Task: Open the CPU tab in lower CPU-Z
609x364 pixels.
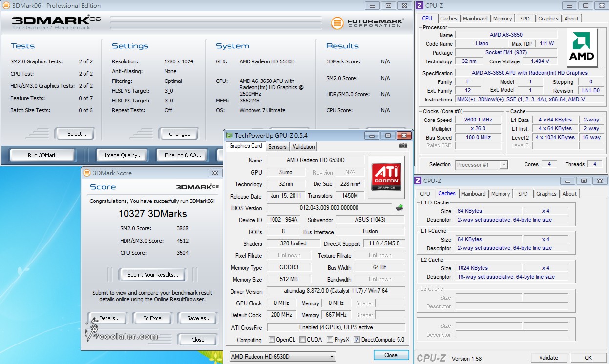Action: pos(425,194)
